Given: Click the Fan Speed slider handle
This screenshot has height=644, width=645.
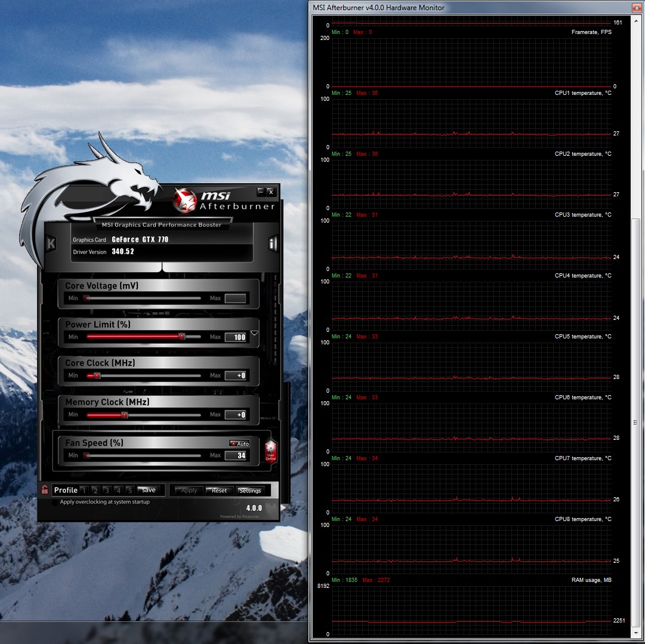Looking at the screenshot, I should [87, 455].
